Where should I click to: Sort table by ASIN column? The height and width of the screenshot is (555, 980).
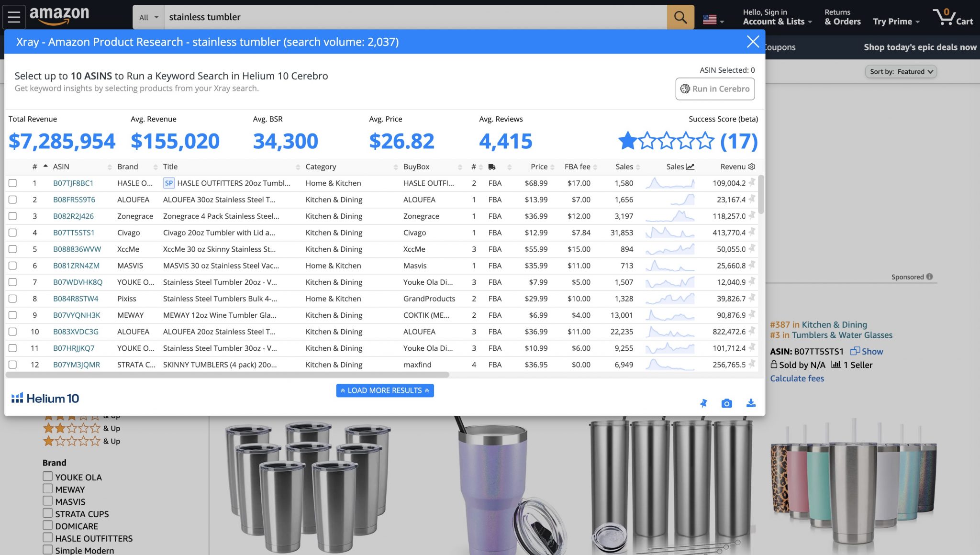(61, 166)
